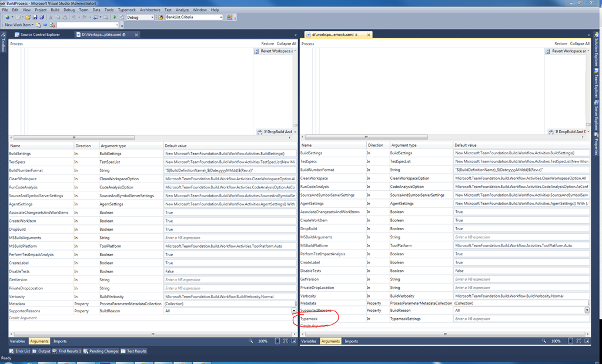Close the d:\workspa...emock.xaml tab
The width and height of the screenshot is (602, 364).
click(x=369, y=35)
